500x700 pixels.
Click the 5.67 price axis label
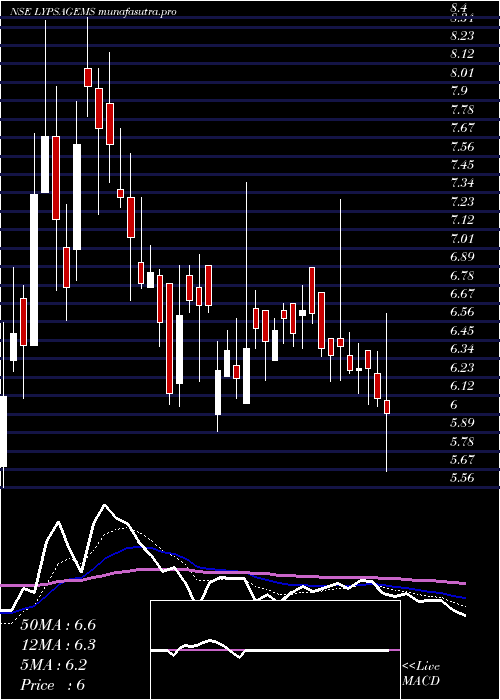[462, 460]
